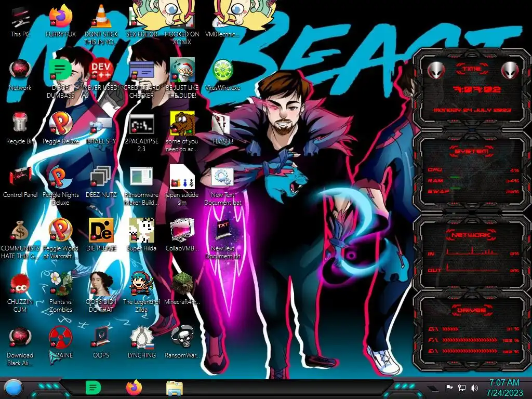The width and height of the screenshot is (532, 399).
Task: Open the green chat app on taskbar
Action: tap(93, 388)
